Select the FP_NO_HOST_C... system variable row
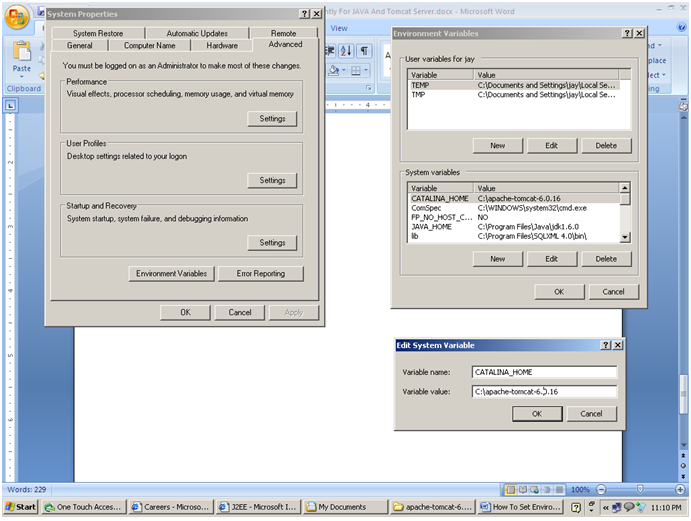 coord(514,217)
